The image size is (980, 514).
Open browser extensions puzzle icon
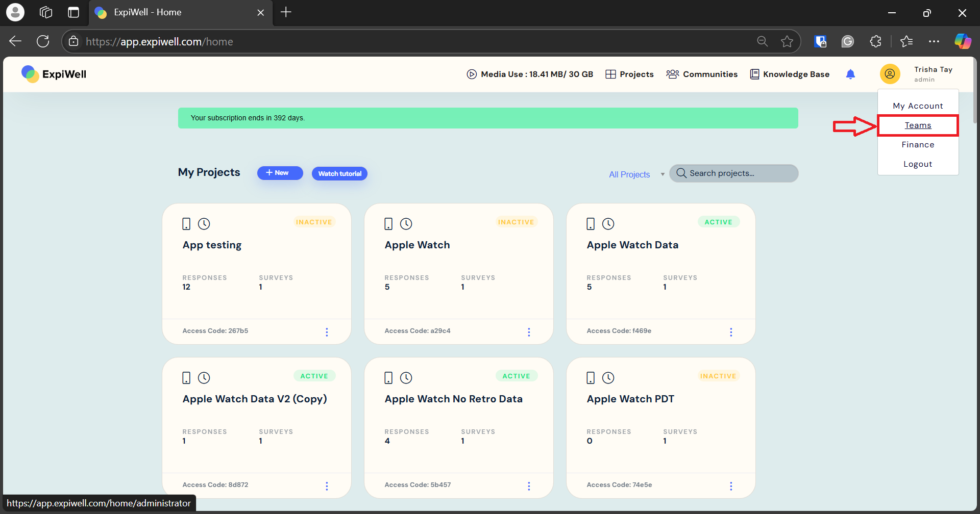[x=876, y=41]
